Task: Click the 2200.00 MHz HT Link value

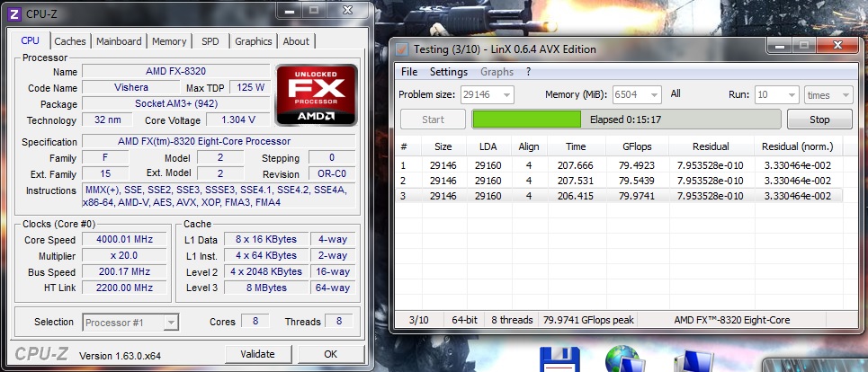Action: tap(124, 288)
